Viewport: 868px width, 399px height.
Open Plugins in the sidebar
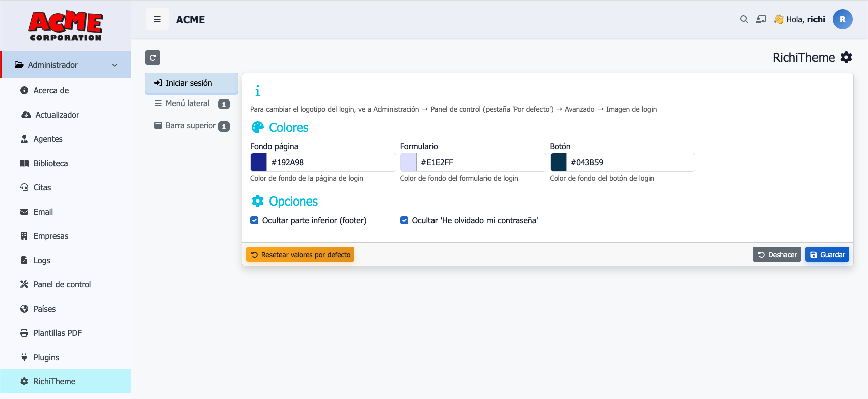pos(46,357)
